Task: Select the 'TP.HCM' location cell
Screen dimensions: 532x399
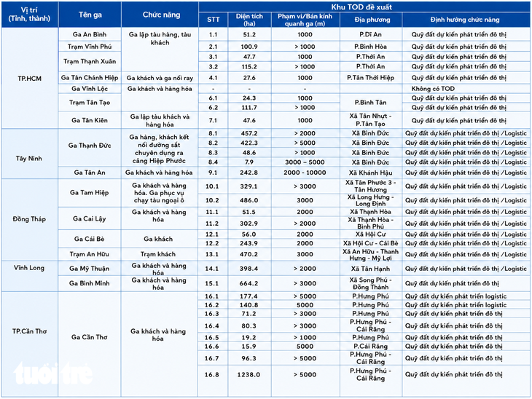Action: 30,79
